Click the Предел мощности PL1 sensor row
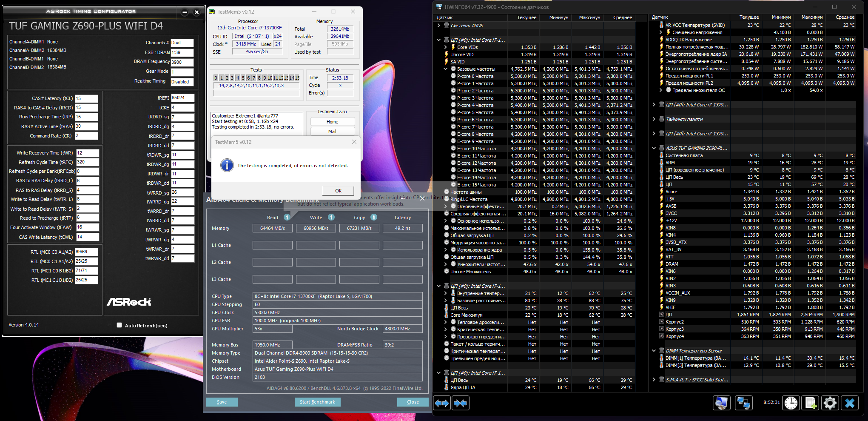The height and width of the screenshot is (421, 868). 753,76
